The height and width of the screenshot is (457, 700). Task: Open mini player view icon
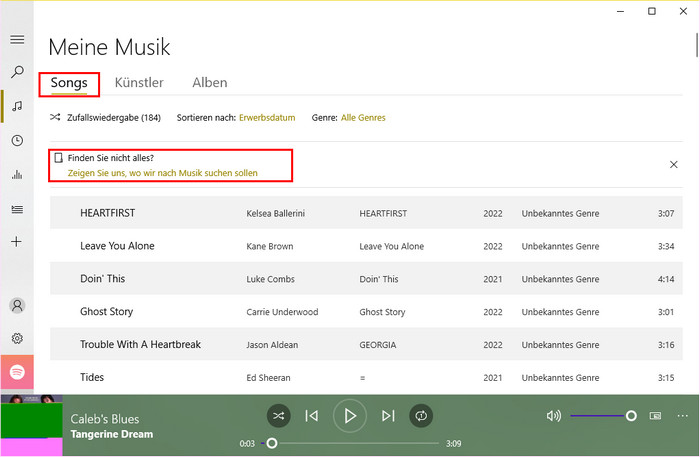(x=655, y=416)
